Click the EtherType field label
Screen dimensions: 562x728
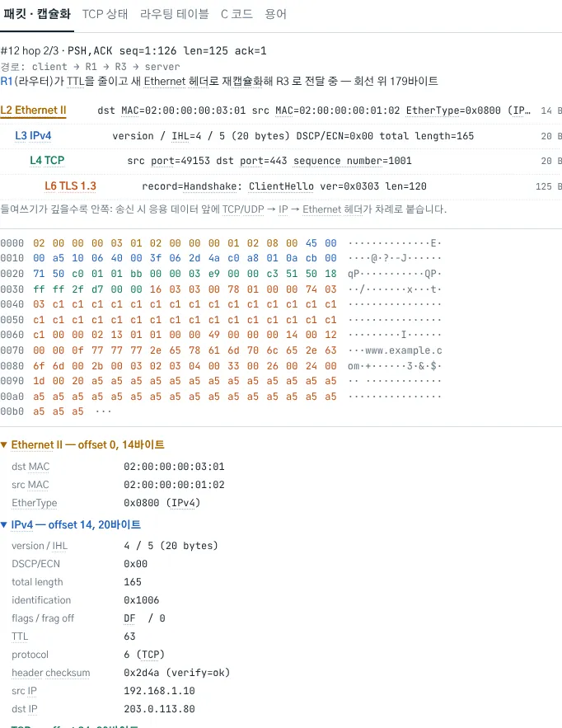[35, 503]
